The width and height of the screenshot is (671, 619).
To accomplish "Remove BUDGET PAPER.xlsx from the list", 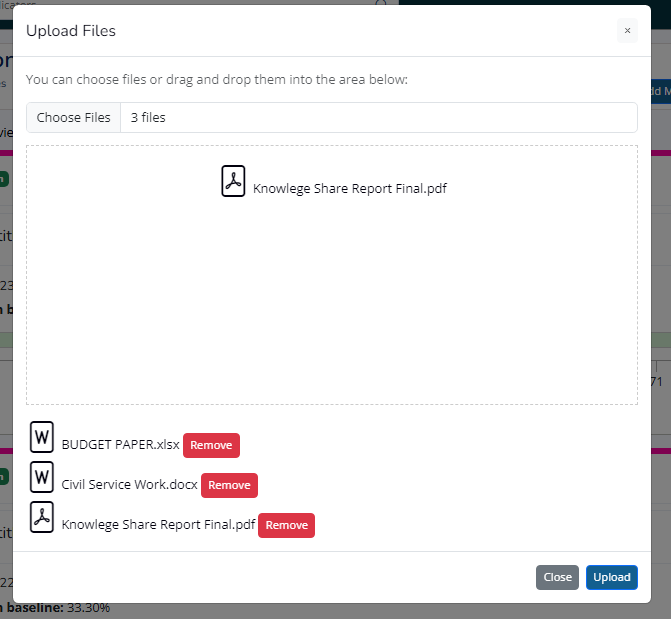I will [211, 445].
